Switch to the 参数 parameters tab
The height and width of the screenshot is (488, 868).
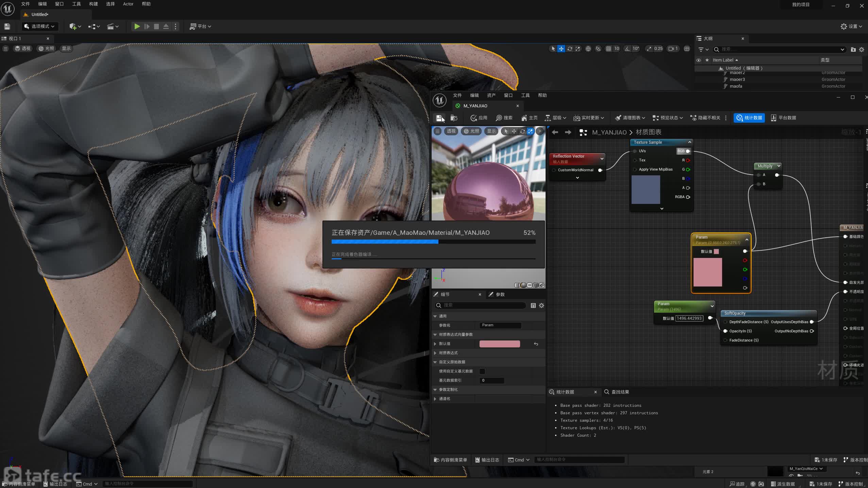coord(497,295)
